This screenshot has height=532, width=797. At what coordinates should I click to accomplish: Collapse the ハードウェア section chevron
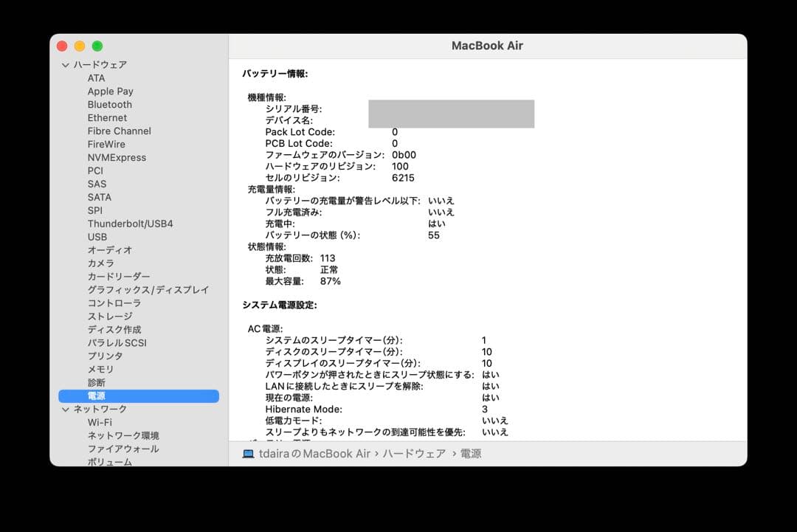click(x=65, y=65)
